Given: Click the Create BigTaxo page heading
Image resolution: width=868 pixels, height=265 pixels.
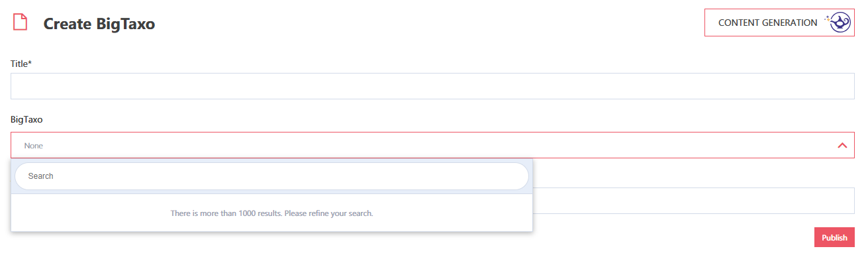Looking at the screenshot, I should pos(99,24).
